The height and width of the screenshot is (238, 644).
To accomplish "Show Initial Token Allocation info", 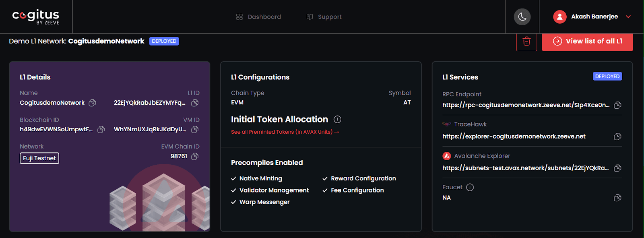I will point(337,119).
